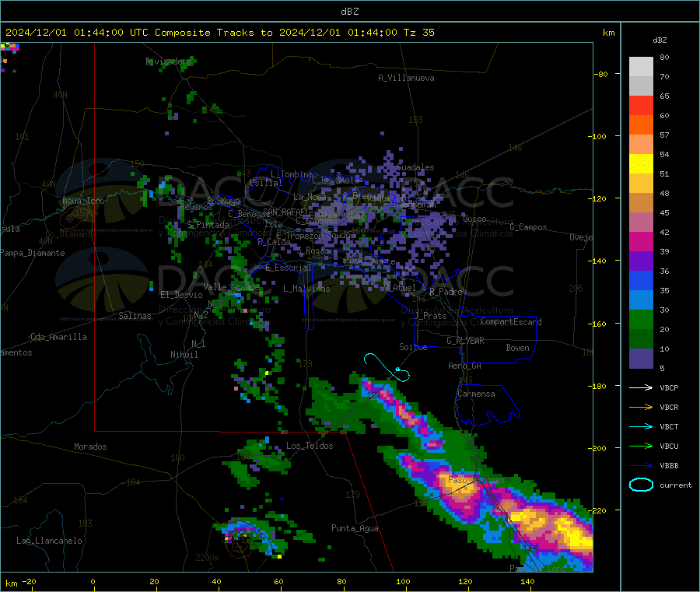Click the Soitue map label

point(413,347)
